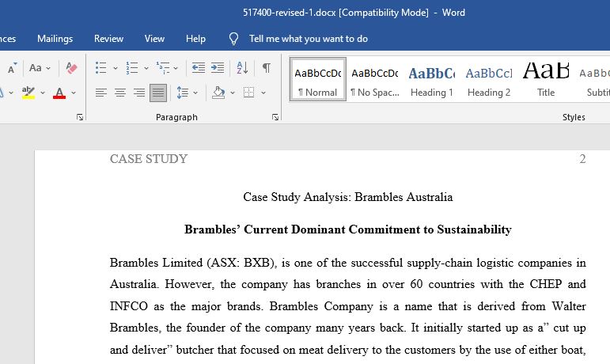The width and height of the screenshot is (610, 364).
Task: Click the Numbering list icon
Action: (x=132, y=68)
